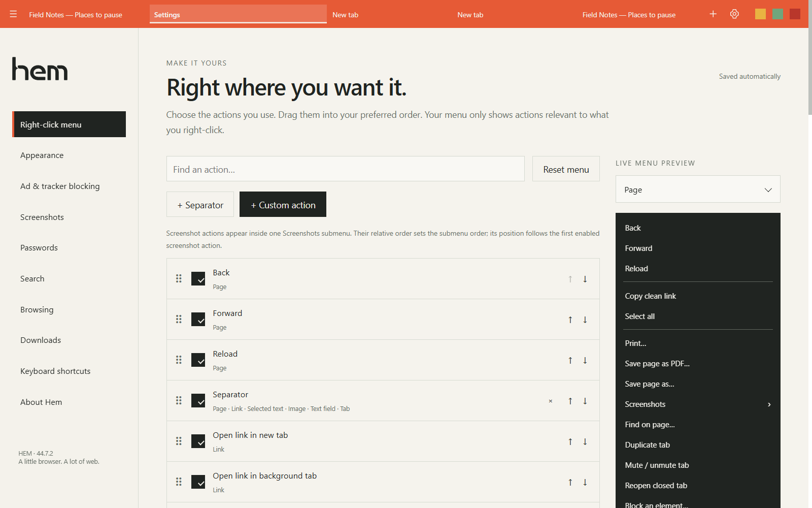Grab the drag handle for Reload row

tap(179, 360)
